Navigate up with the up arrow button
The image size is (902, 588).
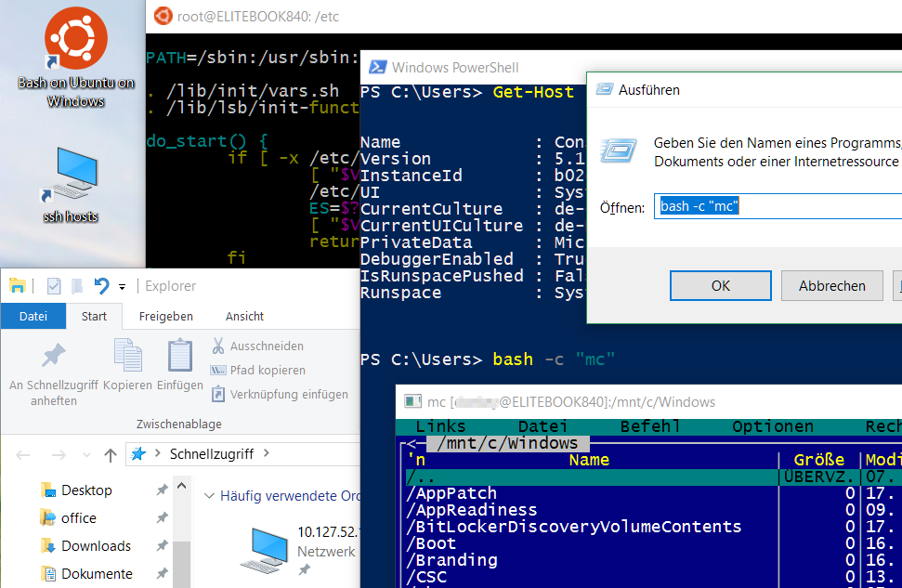click(110, 454)
